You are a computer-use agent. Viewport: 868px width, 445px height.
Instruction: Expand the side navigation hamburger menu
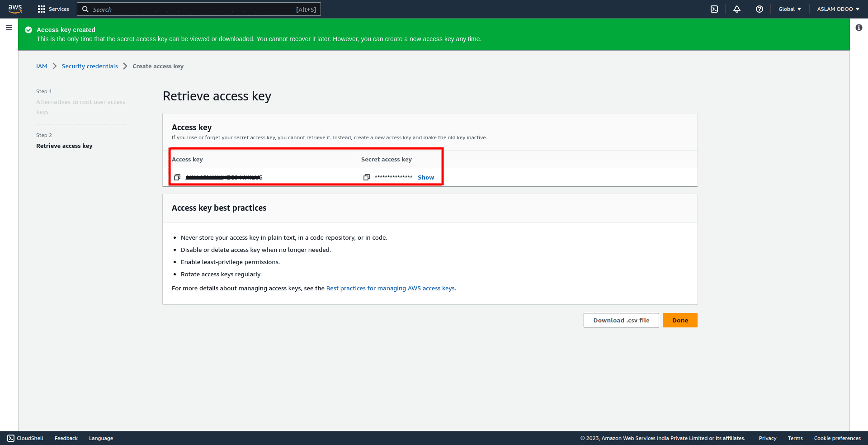click(9, 28)
